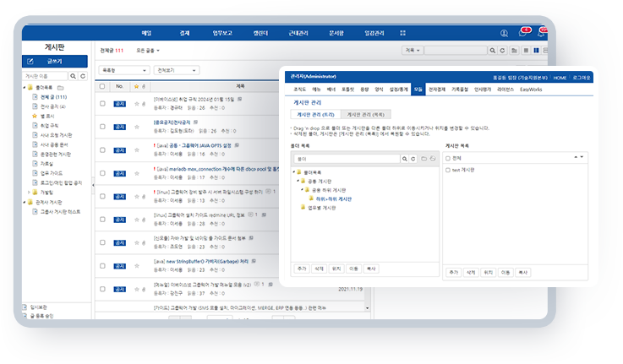This screenshot has height=364, width=623.
Task: Click the add-folder icon in admin folder toolbar
Action: (424, 159)
